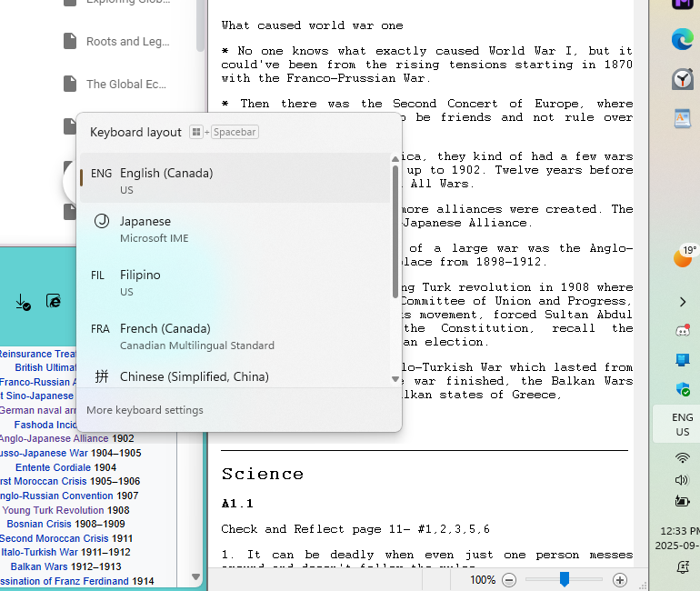This screenshot has width=700, height=591.
Task: Click the Internet Explorer mode icon
Action: point(54,301)
